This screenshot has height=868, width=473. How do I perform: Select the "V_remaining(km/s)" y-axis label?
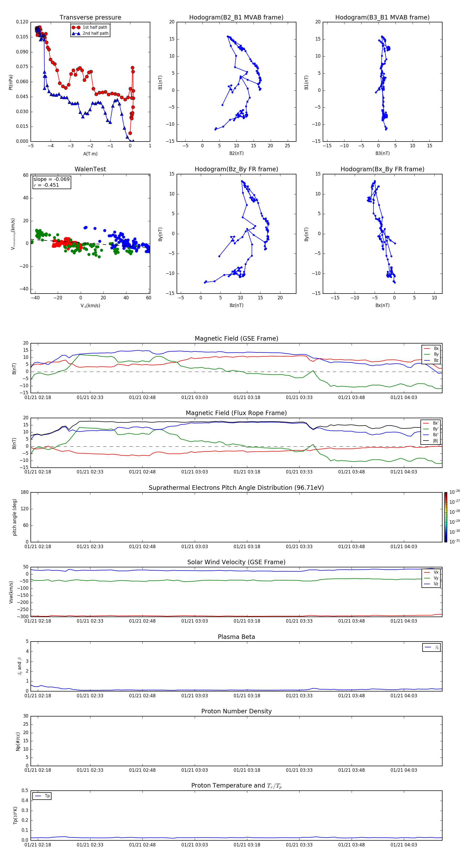pos(13,234)
